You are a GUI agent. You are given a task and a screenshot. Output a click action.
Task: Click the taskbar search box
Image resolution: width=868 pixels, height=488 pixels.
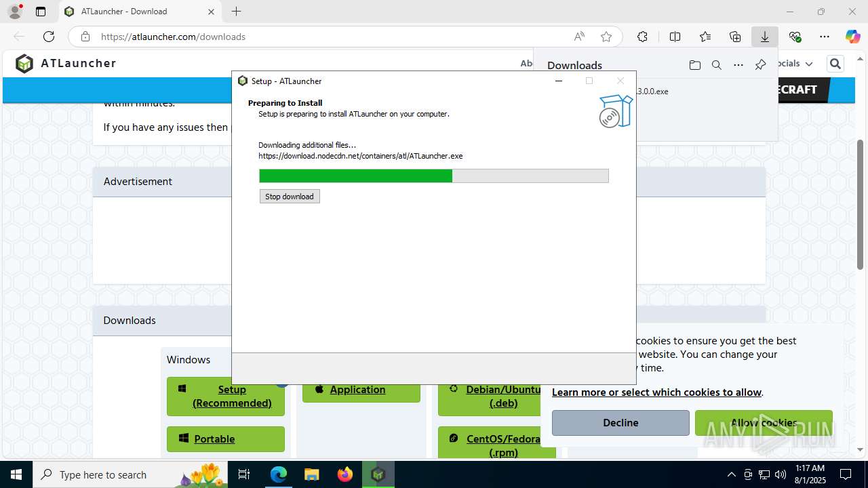pos(132,474)
